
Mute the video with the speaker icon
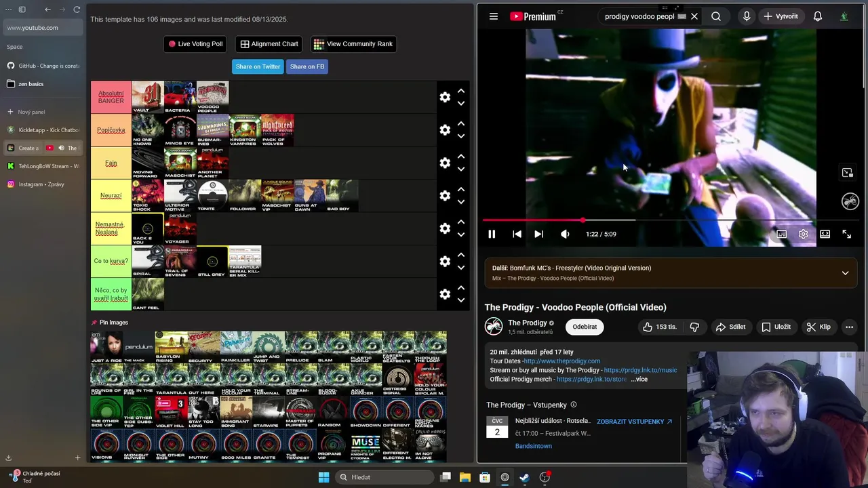tap(565, 234)
